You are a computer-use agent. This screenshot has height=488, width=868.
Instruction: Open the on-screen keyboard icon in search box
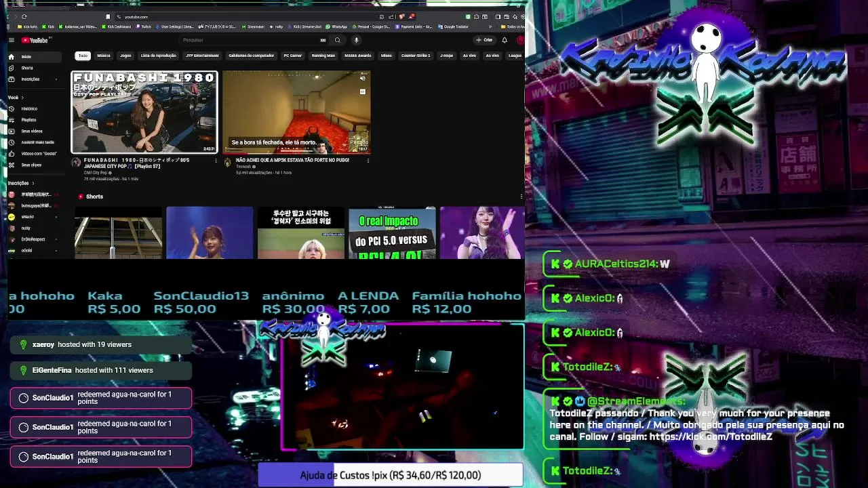point(323,40)
